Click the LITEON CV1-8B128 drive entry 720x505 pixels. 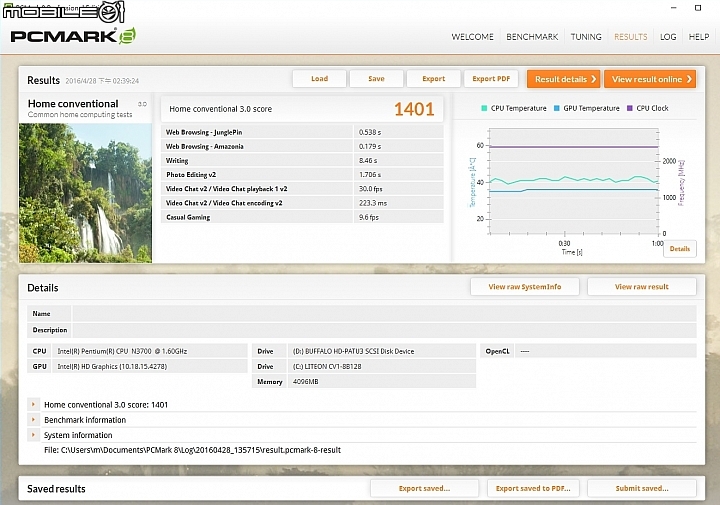coord(382,366)
